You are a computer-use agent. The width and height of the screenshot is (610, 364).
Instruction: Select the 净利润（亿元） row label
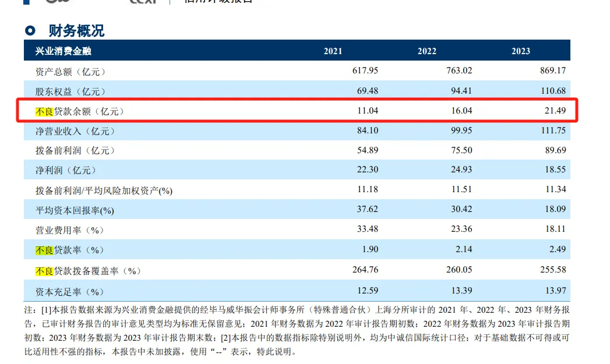66,170
